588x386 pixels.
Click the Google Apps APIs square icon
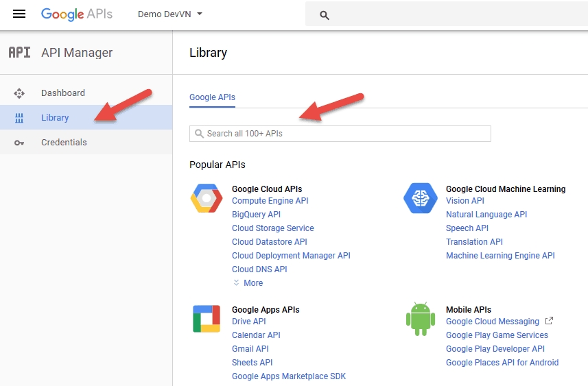(207, 319)
